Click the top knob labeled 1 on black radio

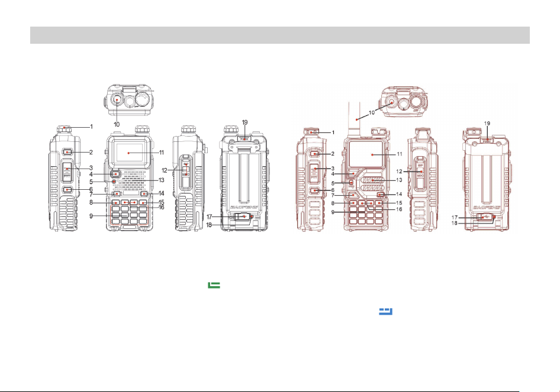click(x=64, y=129)
